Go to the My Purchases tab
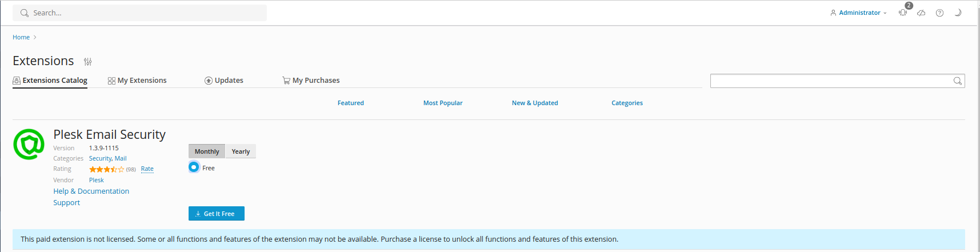 [311, 81]
